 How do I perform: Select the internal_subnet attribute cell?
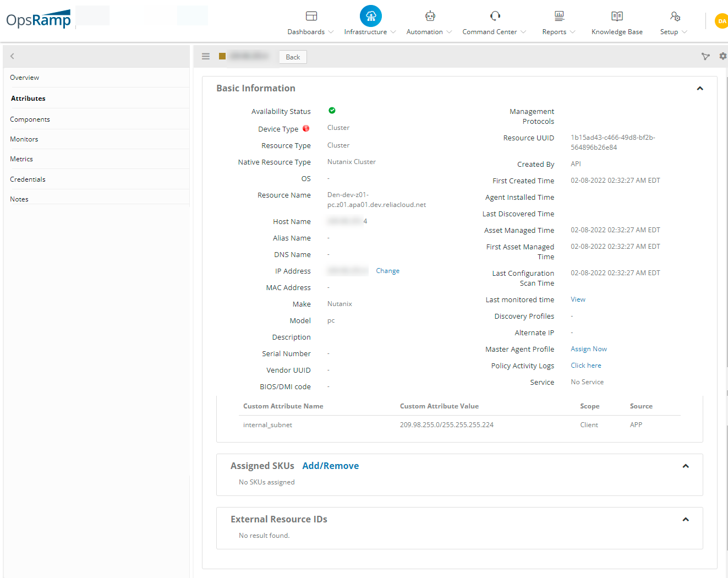point(267,425)
